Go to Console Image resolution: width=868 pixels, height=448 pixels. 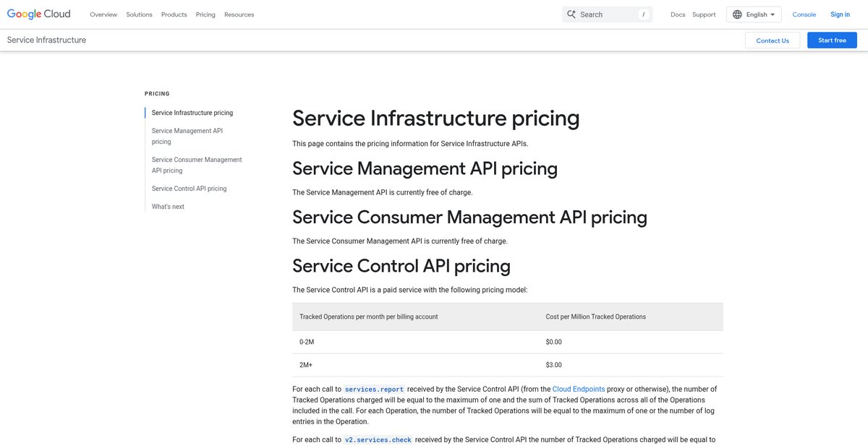804,14
